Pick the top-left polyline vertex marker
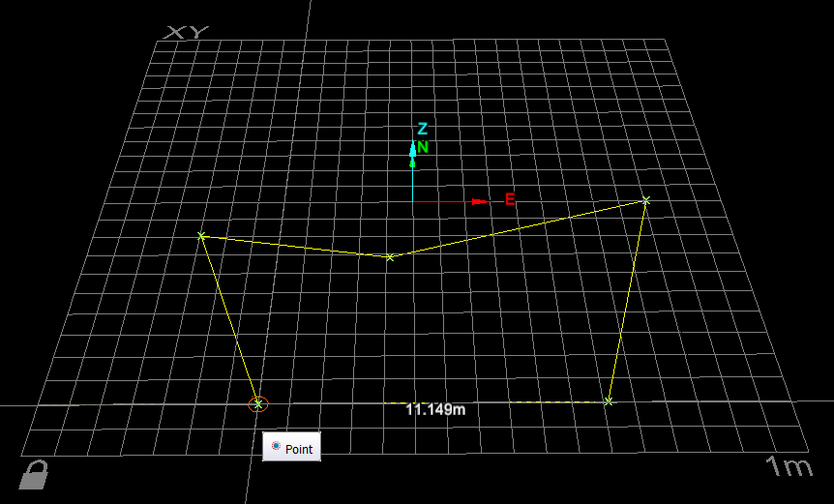Viewport: 834px width, 504px height. pos(201,235)
